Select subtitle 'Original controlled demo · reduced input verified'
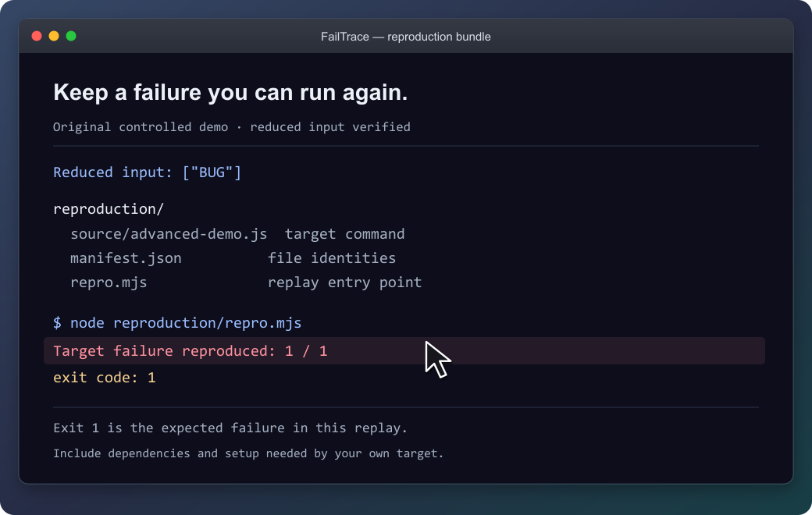 coord(231,127)
